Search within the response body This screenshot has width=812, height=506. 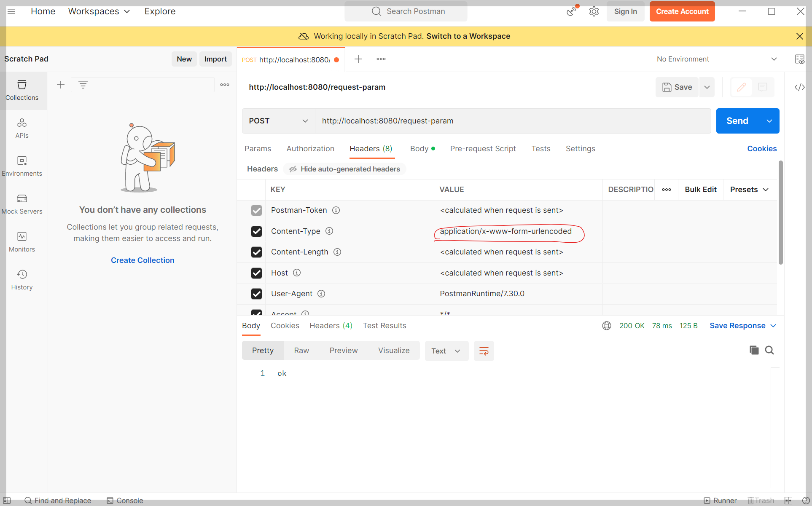pos(769,350)
